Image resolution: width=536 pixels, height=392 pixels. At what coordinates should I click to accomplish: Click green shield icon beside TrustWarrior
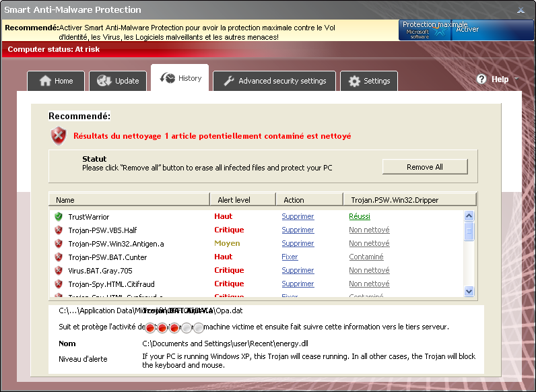click(x=59, y=216)
